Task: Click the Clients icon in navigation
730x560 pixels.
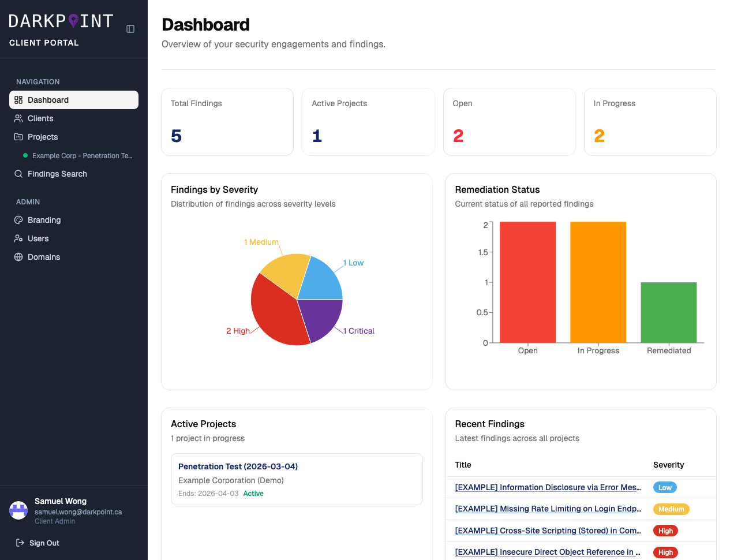Action: [x=18, y=118]
